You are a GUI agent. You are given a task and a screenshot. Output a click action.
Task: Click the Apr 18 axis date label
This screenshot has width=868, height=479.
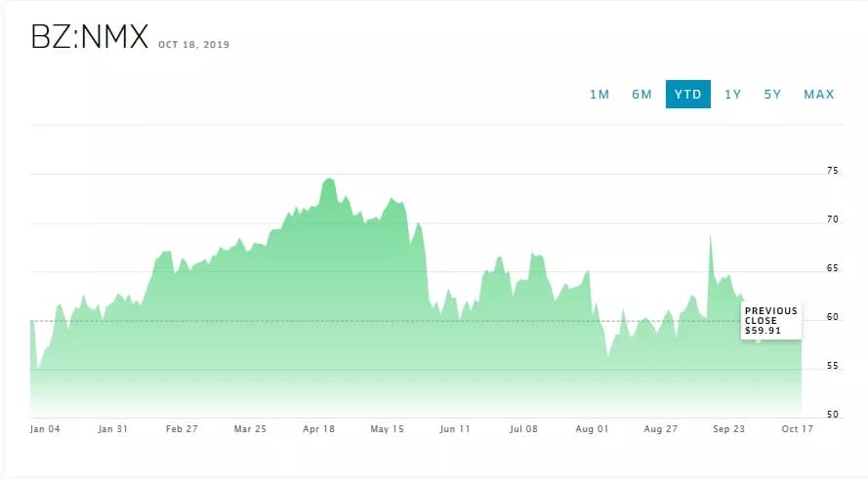pos(319,429)
